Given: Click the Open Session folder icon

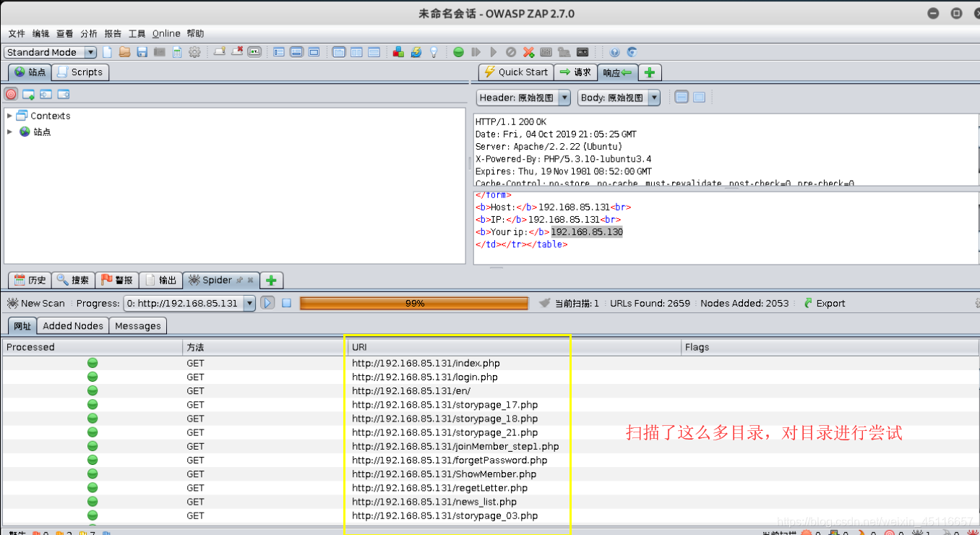Looking at the screenshot, I should pyautogui.click(x=124, y=52).
